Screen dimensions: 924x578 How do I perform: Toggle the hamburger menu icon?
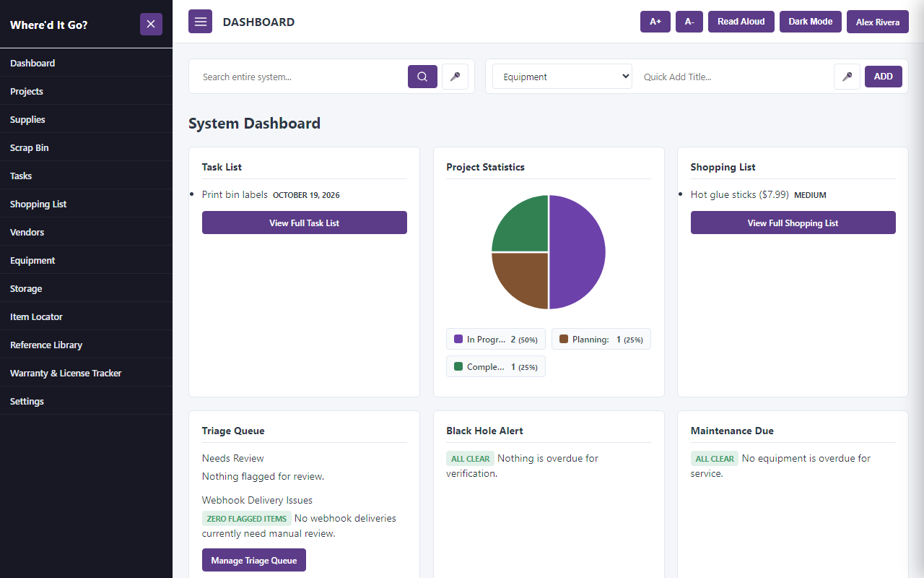tap(200, 22)
